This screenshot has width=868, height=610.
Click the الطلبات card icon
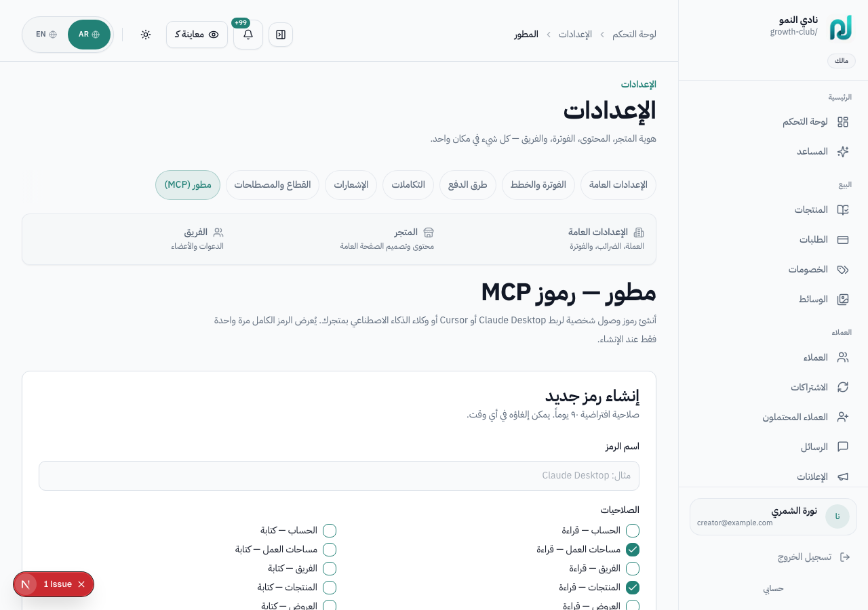[x=843, y=240]
